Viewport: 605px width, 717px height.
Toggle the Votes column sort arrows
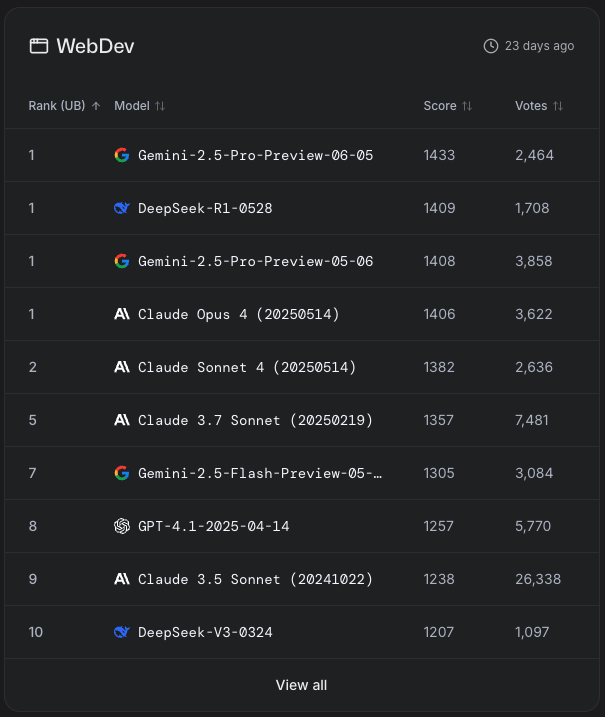(x=558, y=106)
